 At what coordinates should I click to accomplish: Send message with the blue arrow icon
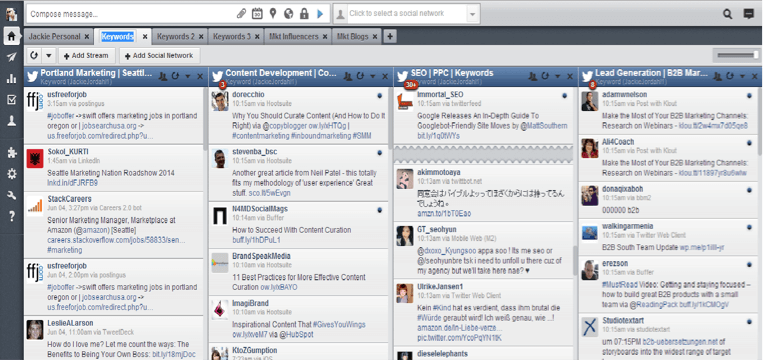(x=320, y=14)
